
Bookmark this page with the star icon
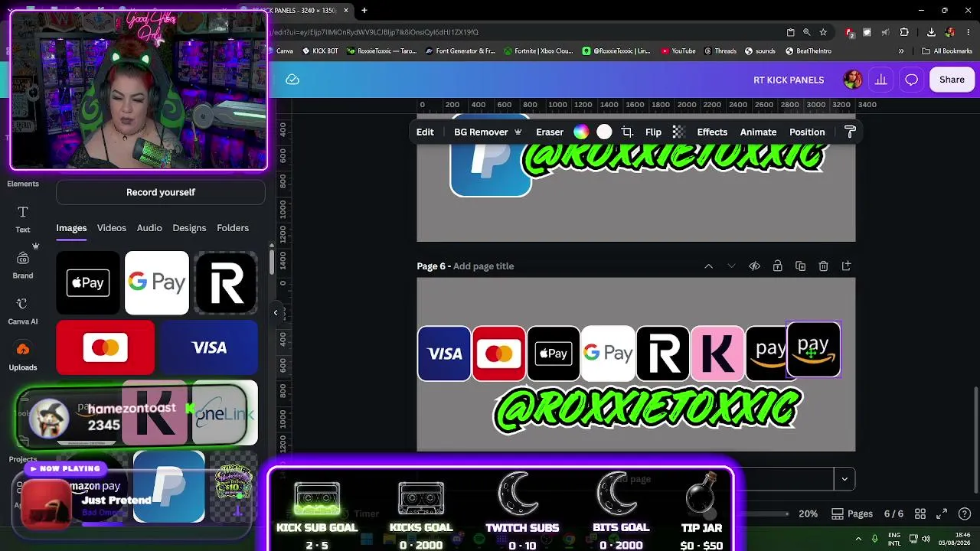coord(823,32)
